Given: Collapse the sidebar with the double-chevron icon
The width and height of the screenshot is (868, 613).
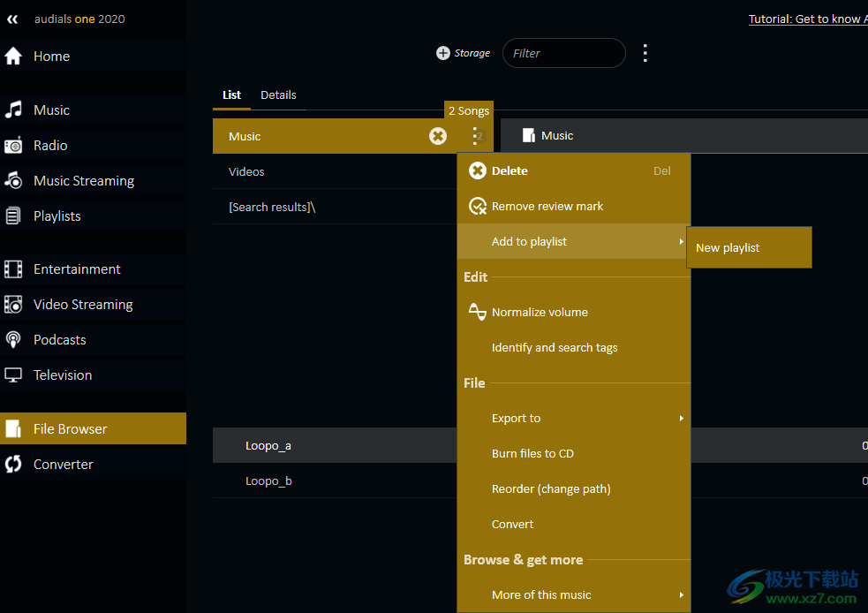Looking at the screenshot, I should pyautogui.click(x=12, y=19).
